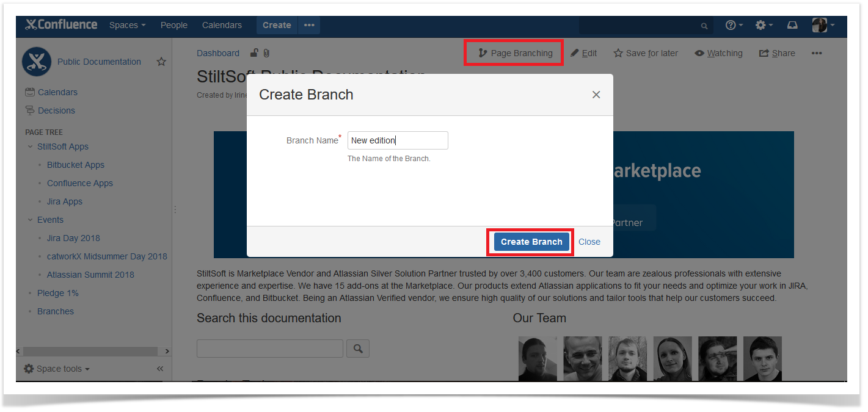Click the sidebar horizontal scrollbar
The image size is (868, 412).
coord(92,352)
